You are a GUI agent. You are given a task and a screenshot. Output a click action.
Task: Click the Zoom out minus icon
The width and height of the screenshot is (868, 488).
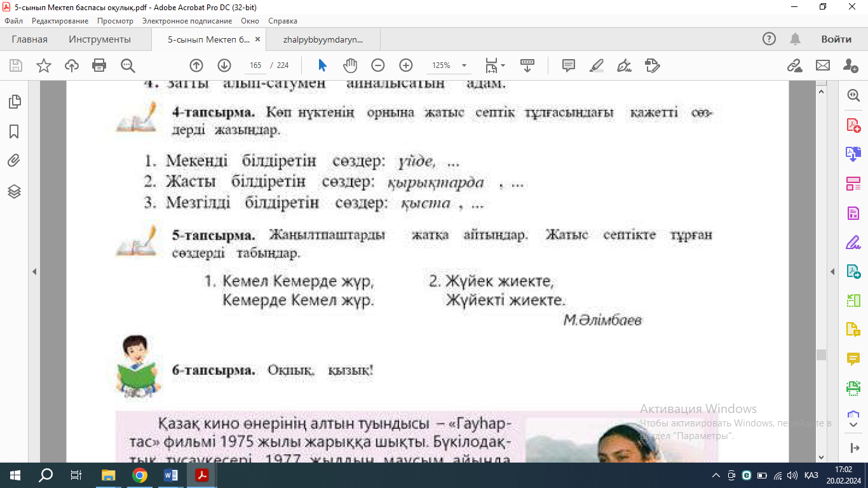point(378,65)
